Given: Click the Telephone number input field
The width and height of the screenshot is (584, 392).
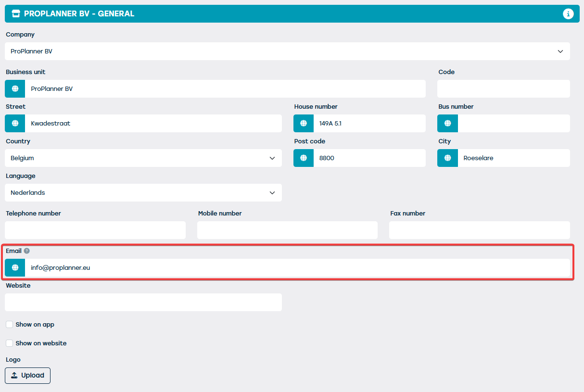Looking at the screenshot, I should point(95,230).
